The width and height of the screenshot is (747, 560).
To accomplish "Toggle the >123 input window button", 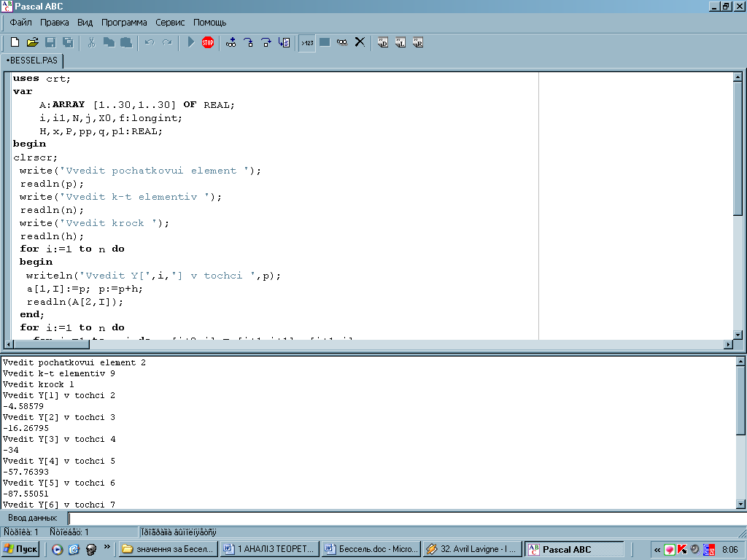I will (307, 42).
